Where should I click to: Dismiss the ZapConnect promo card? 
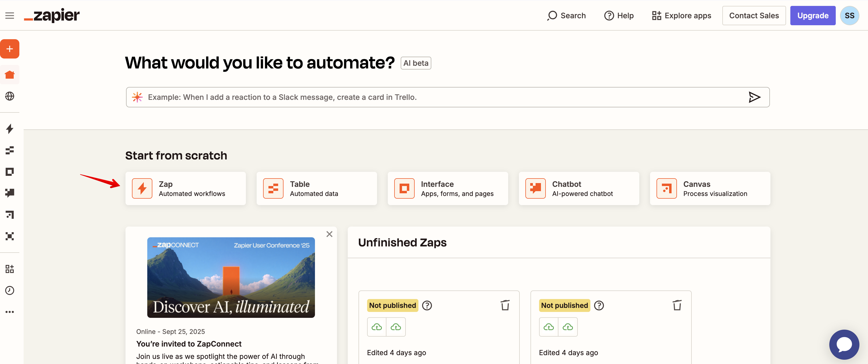329,234
